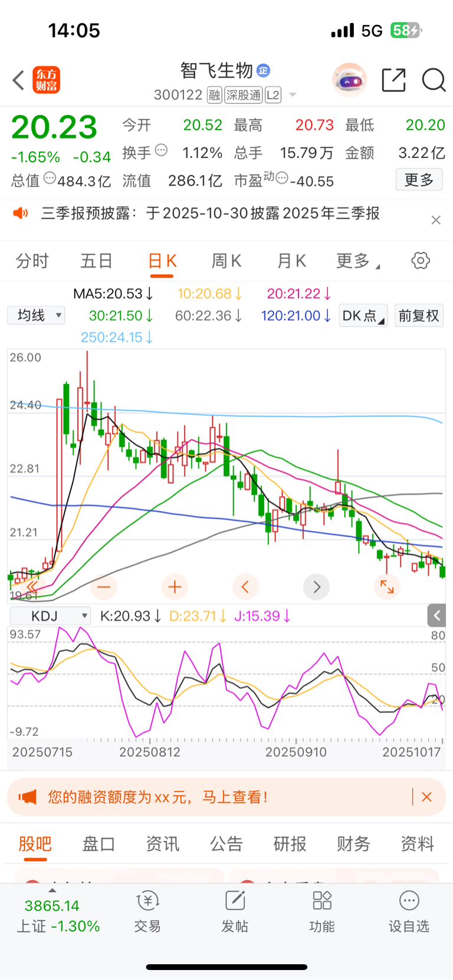Open the 东方财富 logo icon
453x980 pixels.
pyautogui.click(x=46, y=80)
